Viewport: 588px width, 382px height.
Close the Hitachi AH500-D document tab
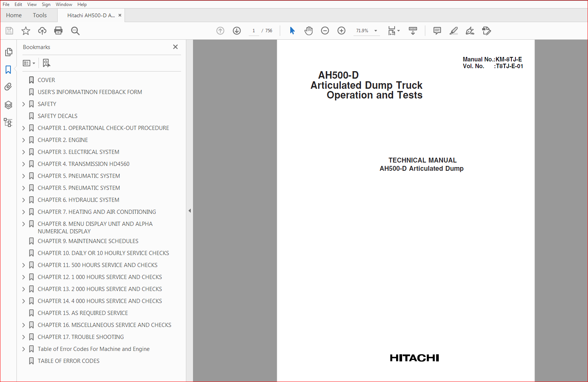pyautogui.click(x=120, y=15)
